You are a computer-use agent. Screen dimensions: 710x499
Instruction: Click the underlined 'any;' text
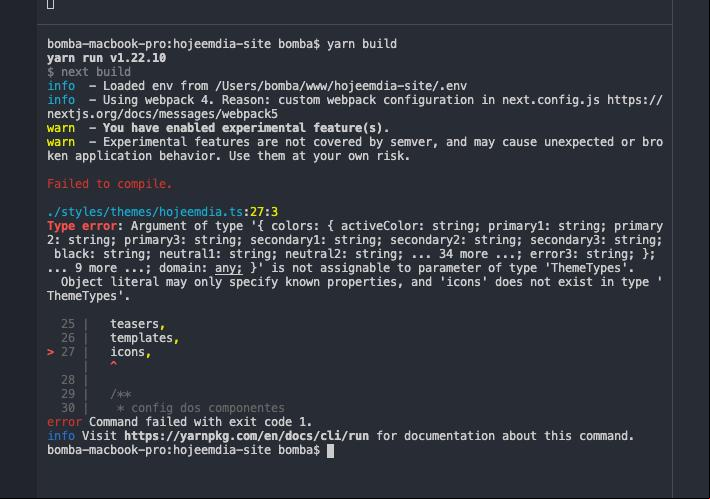[x=229, y=268]
